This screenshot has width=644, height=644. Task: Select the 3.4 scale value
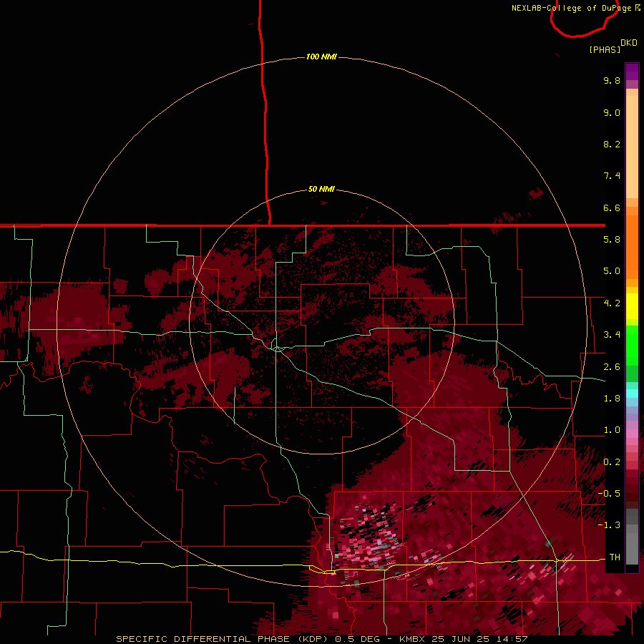[612, 335]
